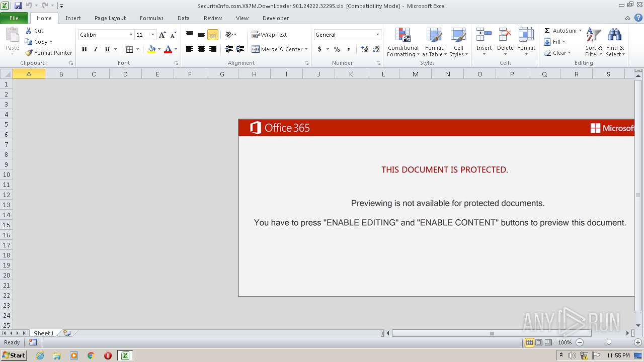Image resolution: width=644 pixels, height=362 pixels.
Task: Apply Comma Style number format
Action: (349, 49)
